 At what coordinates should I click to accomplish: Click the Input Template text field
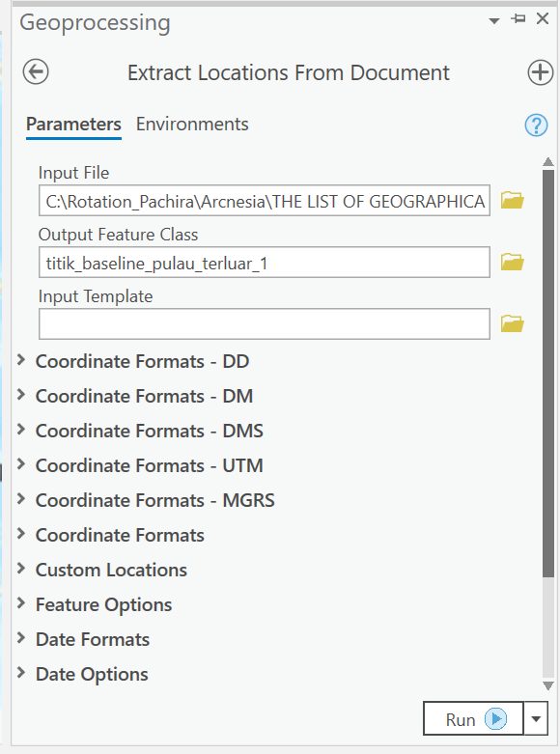tap(265, 323)
